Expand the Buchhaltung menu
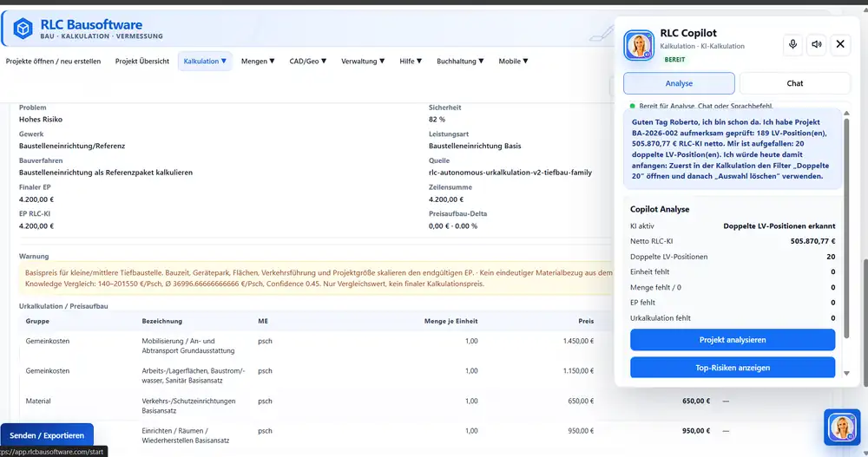Viewport: 868px width, 457px height. click(460, 62)
